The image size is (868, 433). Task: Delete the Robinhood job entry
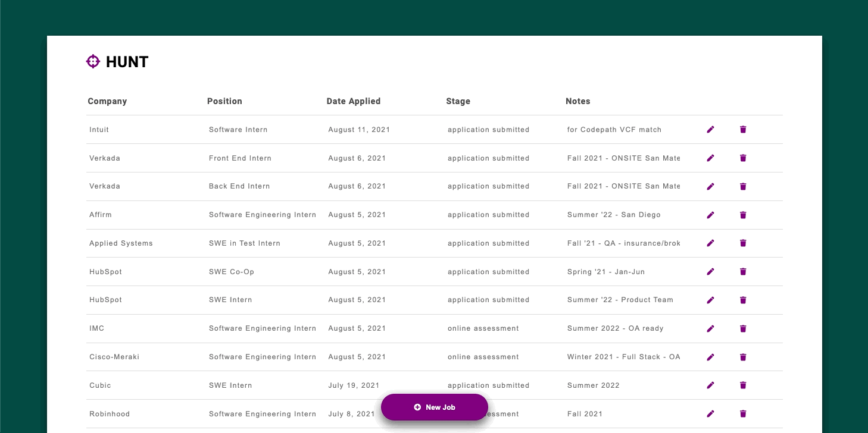click(x=743, y=414)
